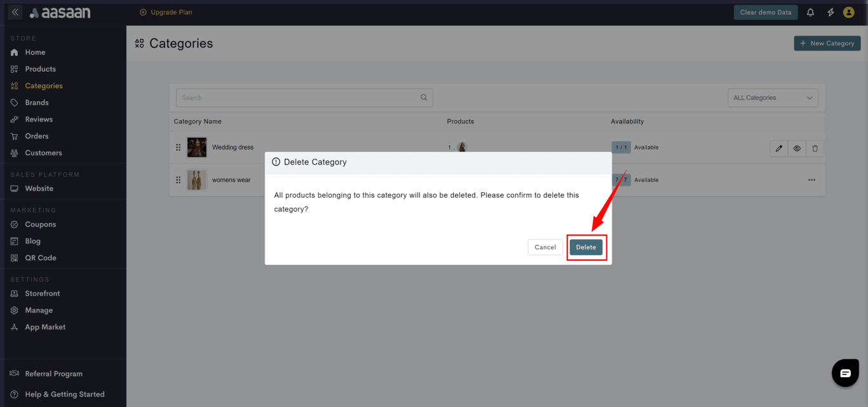Expand the ALL Categories dropdown
The height and width of the screenshot is (407, 868).
(x=772, y=98)
